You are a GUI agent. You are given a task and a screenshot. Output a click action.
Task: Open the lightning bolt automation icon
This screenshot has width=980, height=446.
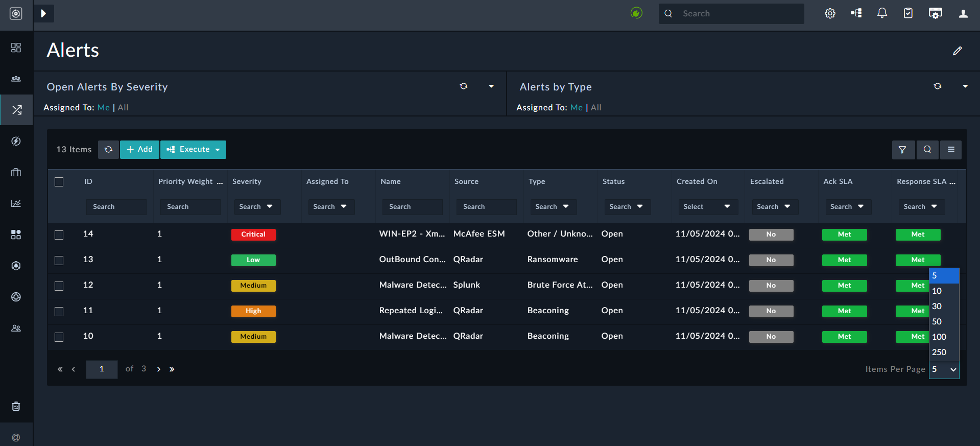click(x=16, y=141)
